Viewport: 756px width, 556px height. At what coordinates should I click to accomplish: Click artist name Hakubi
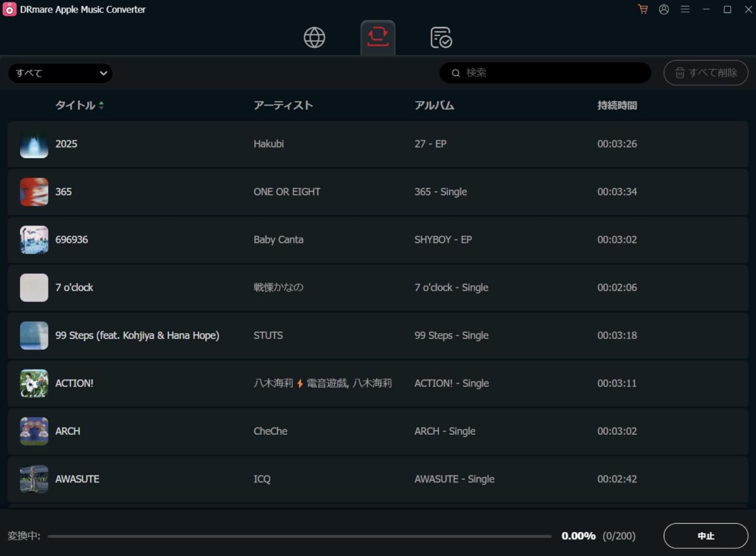(x=269, y=144)
